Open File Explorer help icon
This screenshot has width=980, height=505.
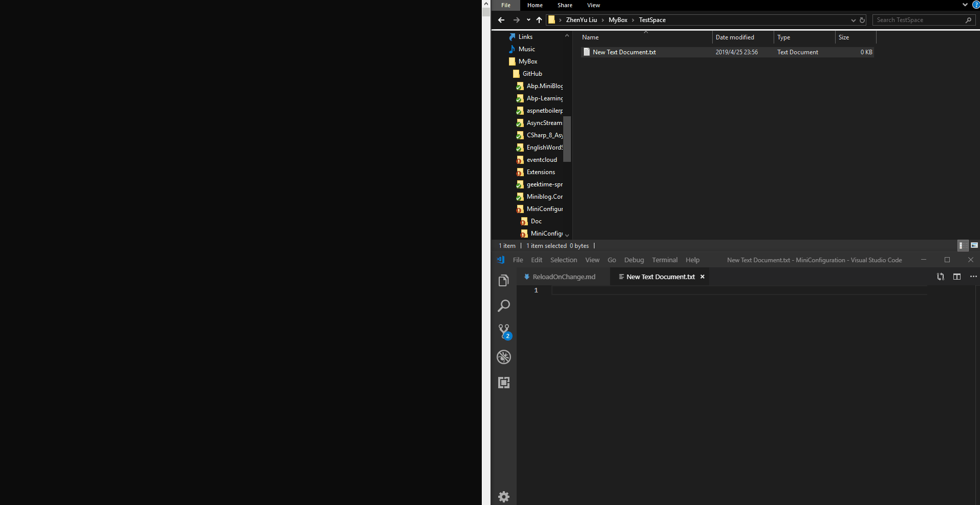[976, 5]
